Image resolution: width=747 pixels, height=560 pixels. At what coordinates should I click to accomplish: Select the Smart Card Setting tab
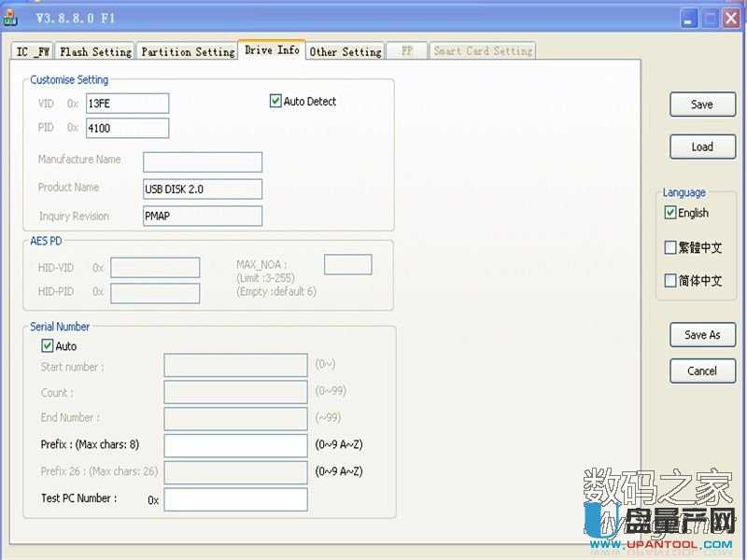(x=483, y=51)
